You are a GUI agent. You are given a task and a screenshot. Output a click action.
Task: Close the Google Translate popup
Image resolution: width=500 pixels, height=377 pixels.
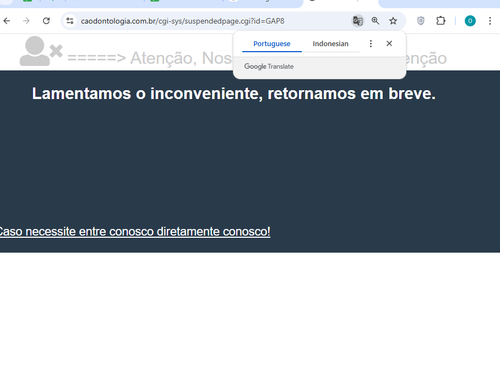(389, 44)
